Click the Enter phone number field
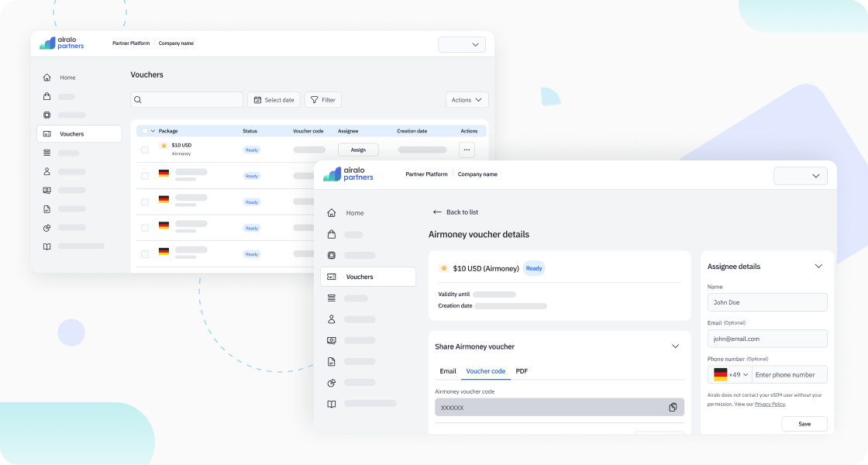Viewport: 868px width, 465px height. (x=789, y=375)
